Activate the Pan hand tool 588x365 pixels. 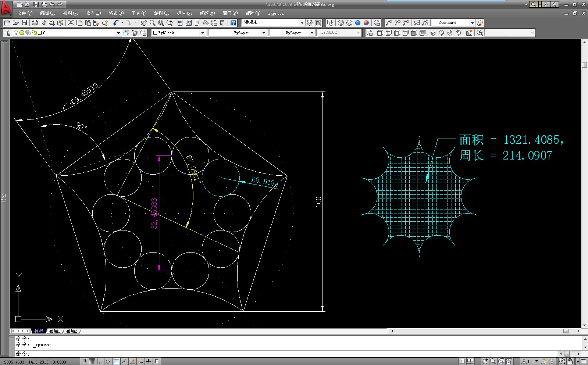tap(144, 23)
